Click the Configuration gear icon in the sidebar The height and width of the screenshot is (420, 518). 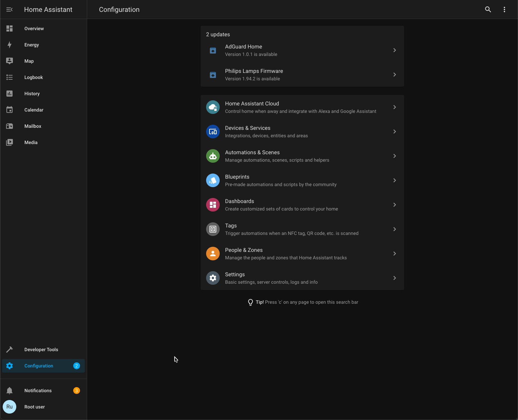[9, 366]
